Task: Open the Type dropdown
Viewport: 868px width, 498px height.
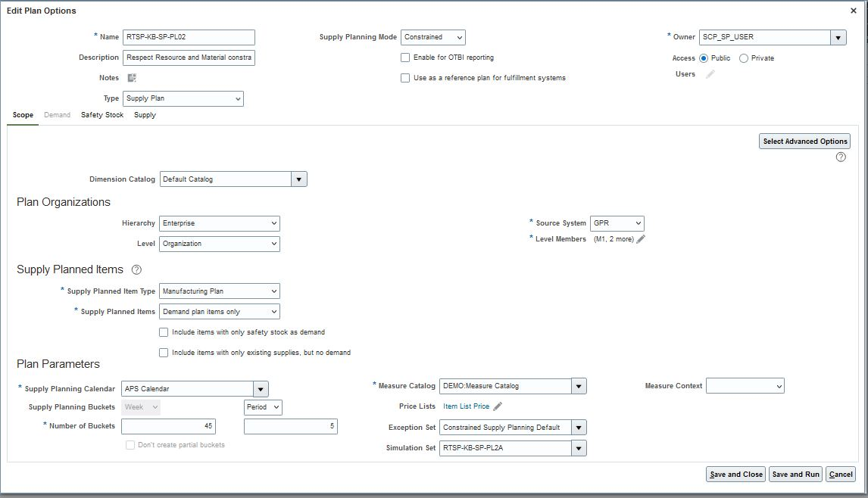Action: tap(183, 98)
